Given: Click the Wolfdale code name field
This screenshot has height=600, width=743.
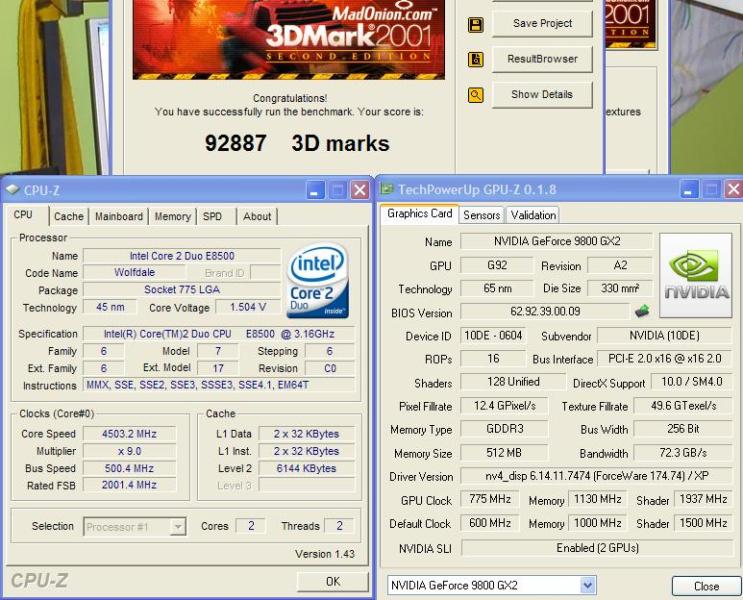Looking at the screenshot, I should coord(135,273).
